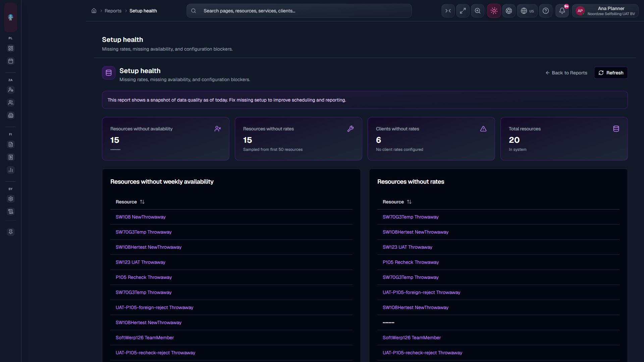Open SW123 UAT Throwaway in rates list
This screenshot has width=644, height=362.
click(x=408, y=247)
